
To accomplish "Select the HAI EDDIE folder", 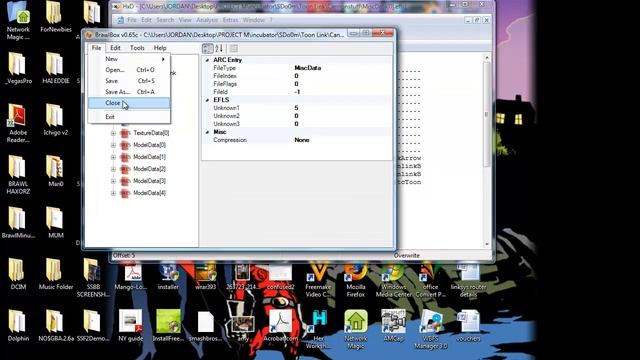I will point(56,69).
